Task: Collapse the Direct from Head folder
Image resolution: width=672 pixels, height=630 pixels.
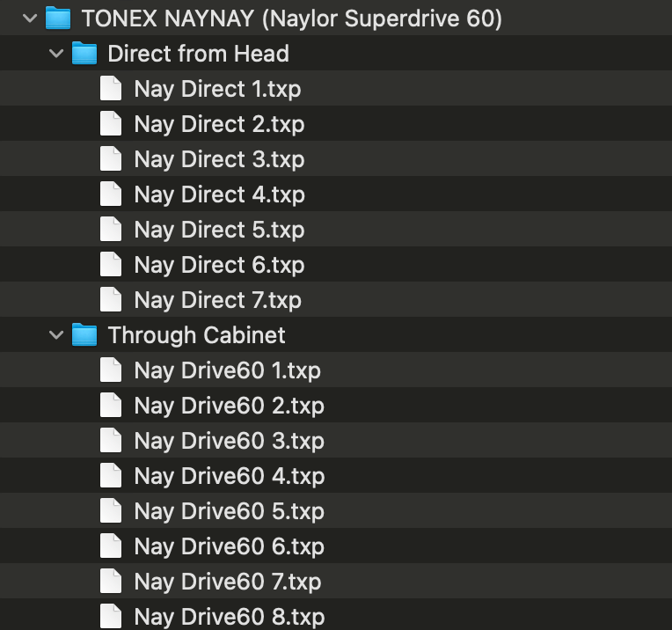Action: [x=57, y=54]
